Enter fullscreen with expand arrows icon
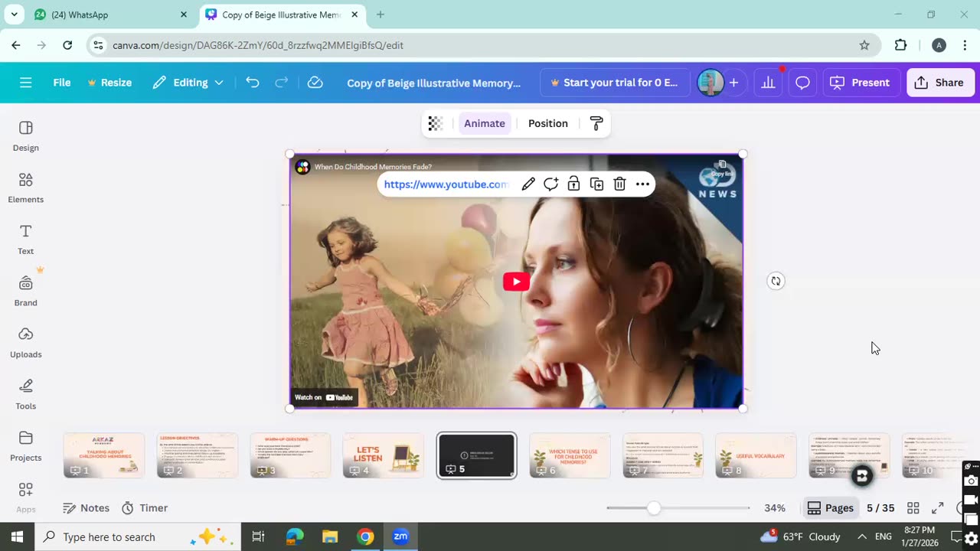980x551 pixels. 937,508
